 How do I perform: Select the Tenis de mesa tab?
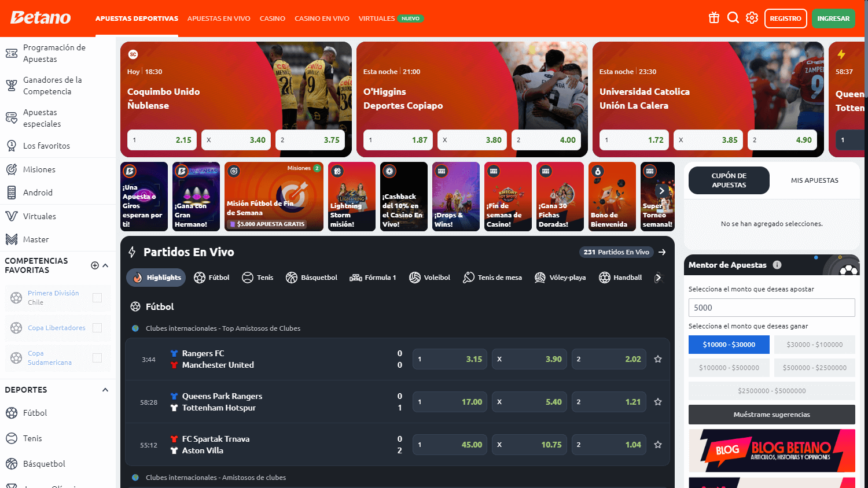click(492, 278)
